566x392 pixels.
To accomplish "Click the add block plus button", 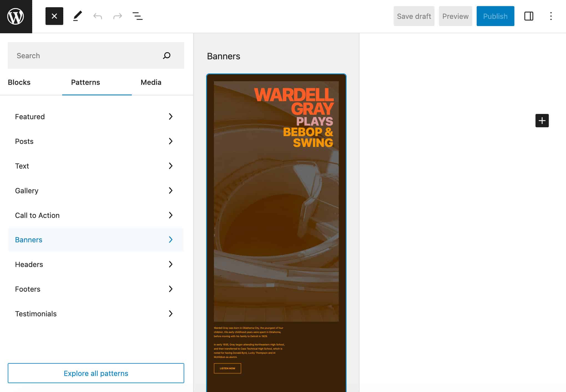I will coord(542,120).
